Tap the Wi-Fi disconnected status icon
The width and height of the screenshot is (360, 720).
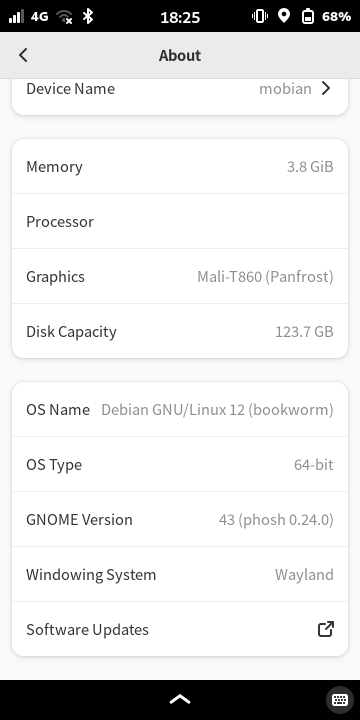pyautogui.click(x=64, y=17)
